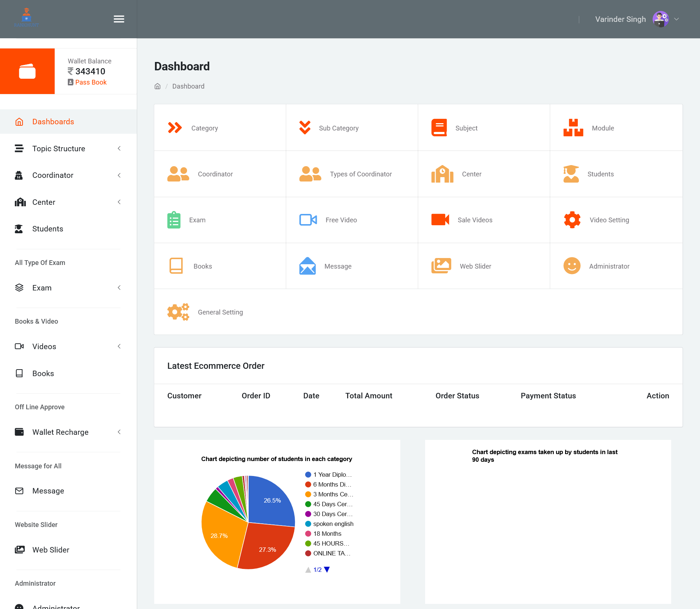Click the Web Slider images icon
The height and width of the screenshot is (609, 700).
[x=441, y=266]
